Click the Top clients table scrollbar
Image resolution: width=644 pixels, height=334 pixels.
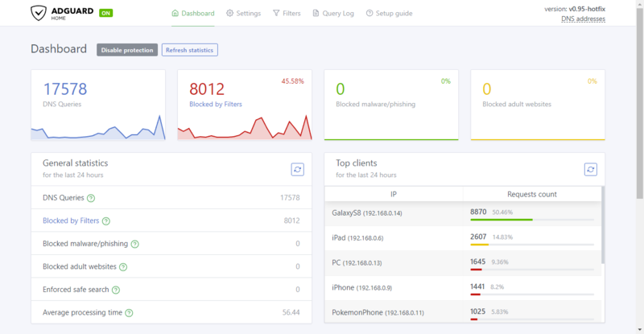point(602,225)
